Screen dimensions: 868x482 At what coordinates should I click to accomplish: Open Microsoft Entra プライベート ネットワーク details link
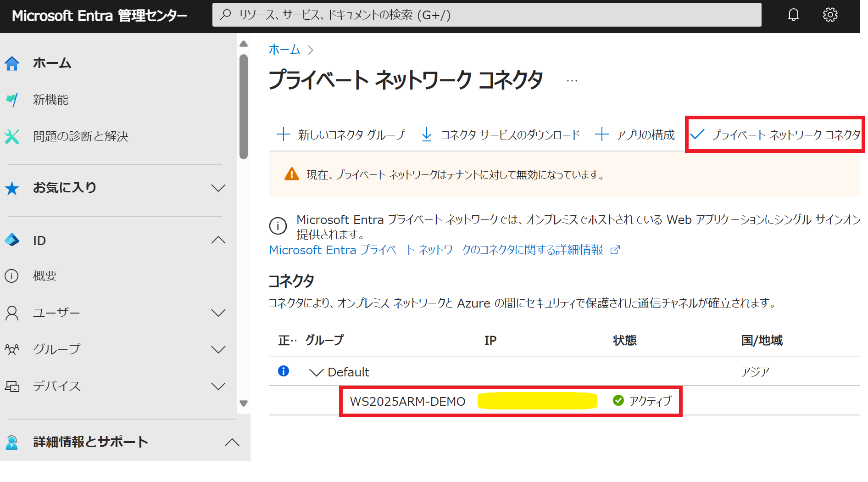tap(436, 250)
